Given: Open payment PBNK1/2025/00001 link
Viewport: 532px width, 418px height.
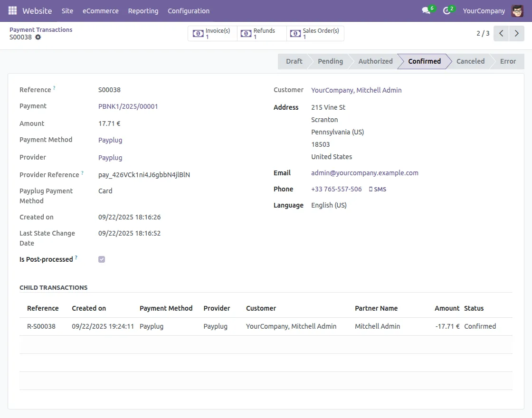Looking at the screenshot, I should (x=128, y=106).
